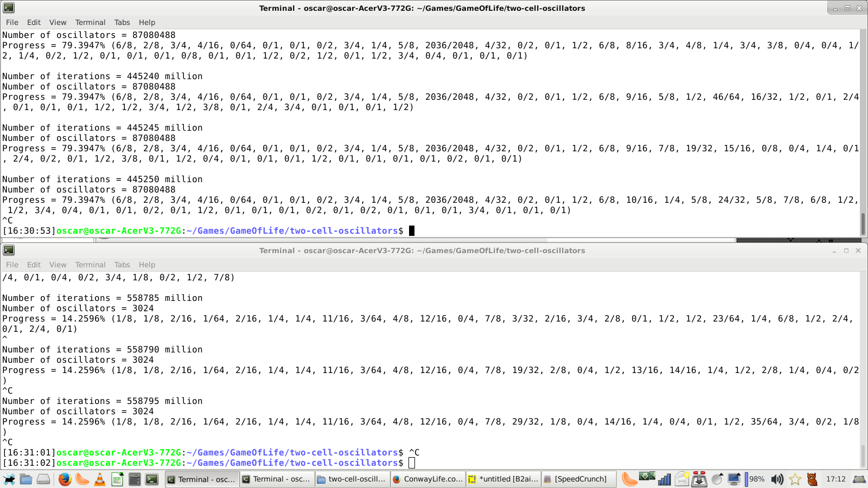Open the Xfce applications menu mouse icon
The width and height of the screenshot is (868, 488).
pos(9,479)
